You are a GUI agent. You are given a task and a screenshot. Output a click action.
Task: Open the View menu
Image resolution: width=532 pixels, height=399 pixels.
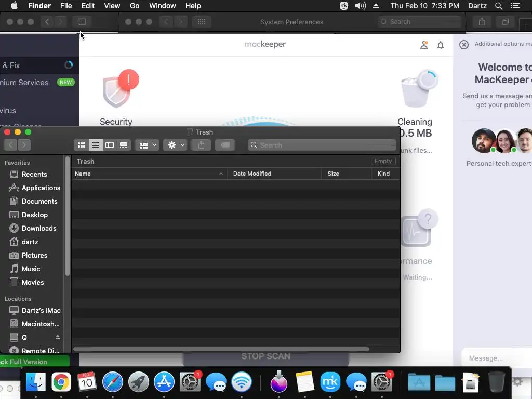(x=112, y=6)
